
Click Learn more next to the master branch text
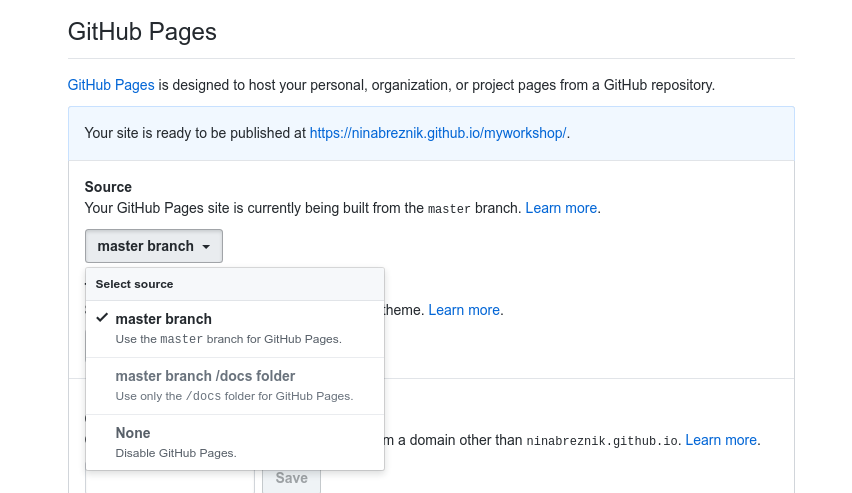(561, 208)
